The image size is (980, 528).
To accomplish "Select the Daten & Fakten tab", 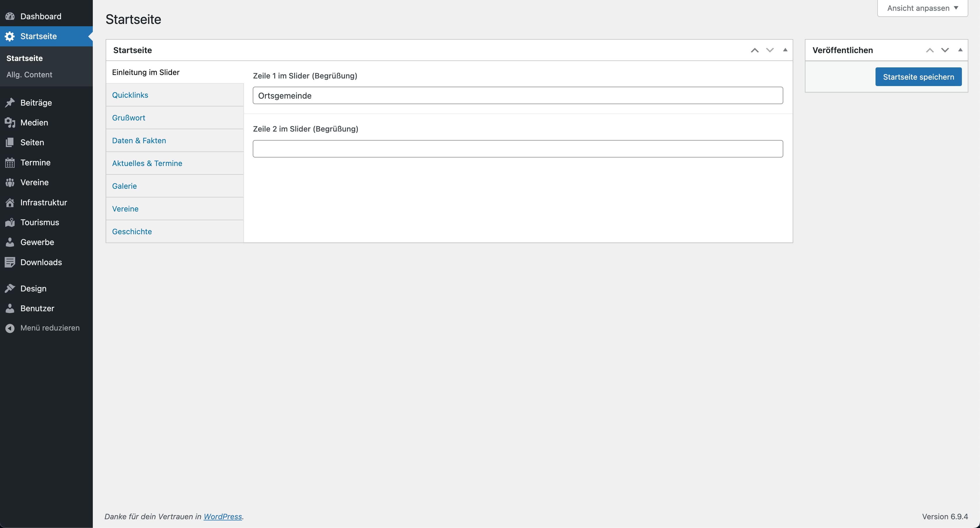I will [x=139, y=140].
